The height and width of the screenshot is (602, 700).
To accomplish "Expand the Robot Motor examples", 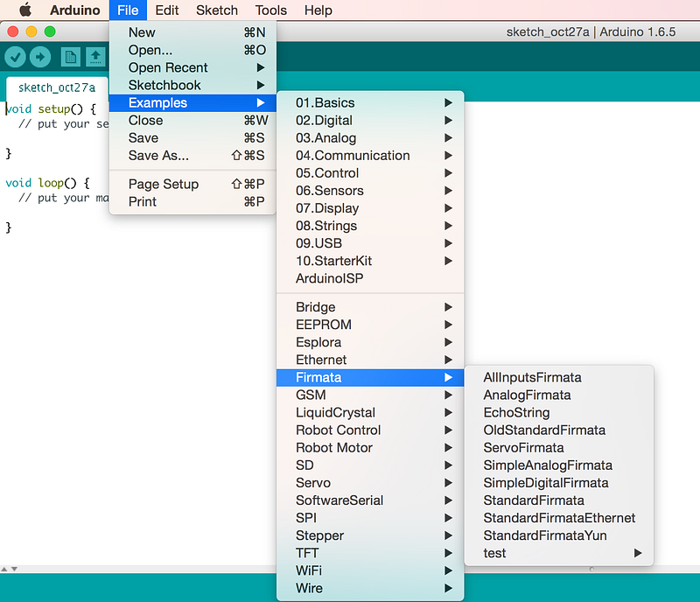I will pos(370,447).
